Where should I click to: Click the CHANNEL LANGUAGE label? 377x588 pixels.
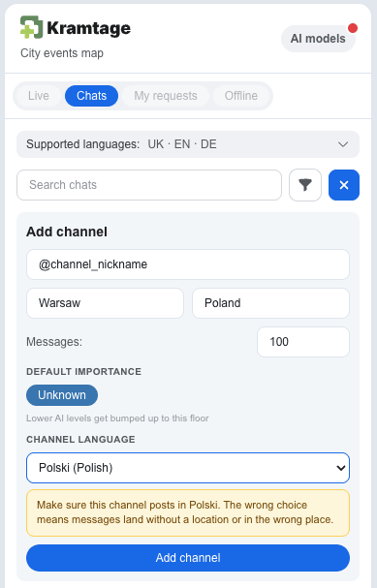point(80,440)
